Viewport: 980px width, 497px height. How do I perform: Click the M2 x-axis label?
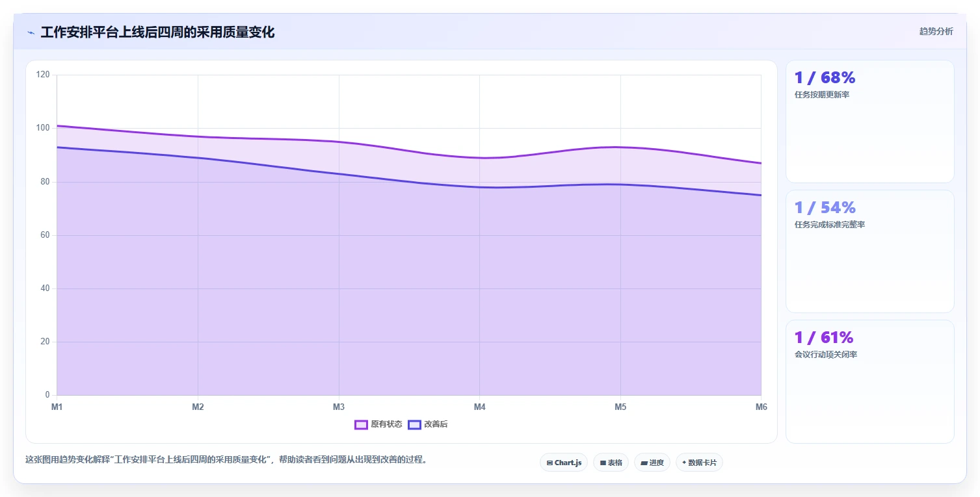(x=198, y=407)
